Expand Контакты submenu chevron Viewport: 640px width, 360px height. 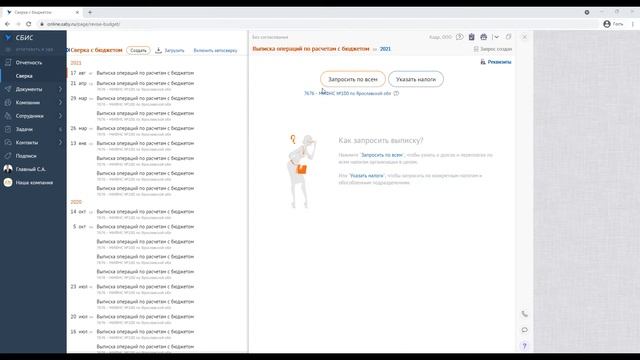tap(60, 142)
